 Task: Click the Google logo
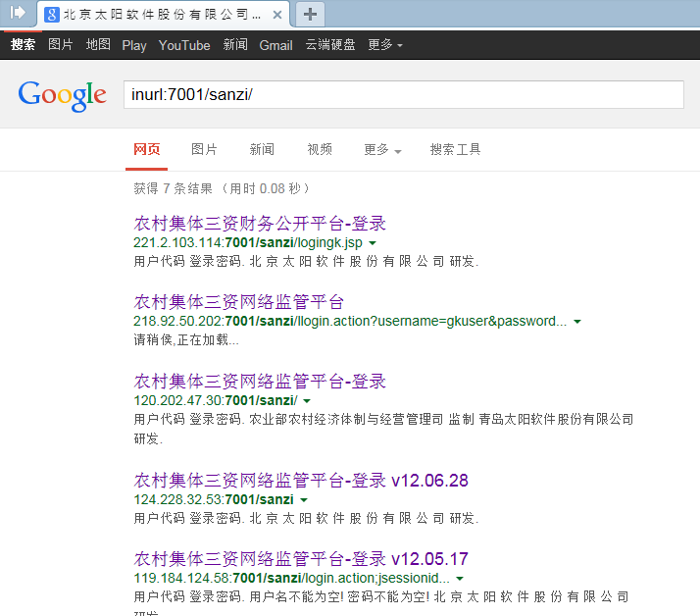click(x=62, y=95)
